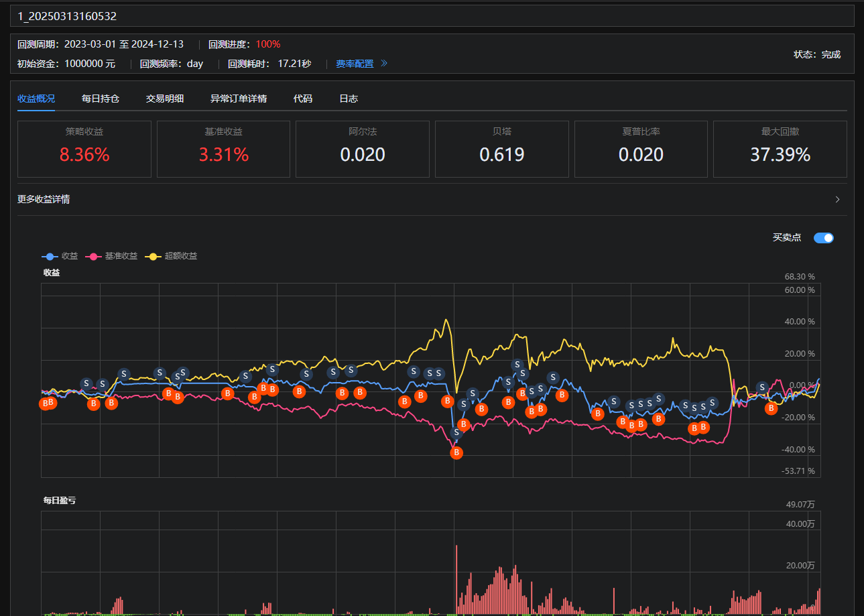The image size is (864, 616).
Task: Open the 交易明细 tab
Action: click(x=165, y=99)
